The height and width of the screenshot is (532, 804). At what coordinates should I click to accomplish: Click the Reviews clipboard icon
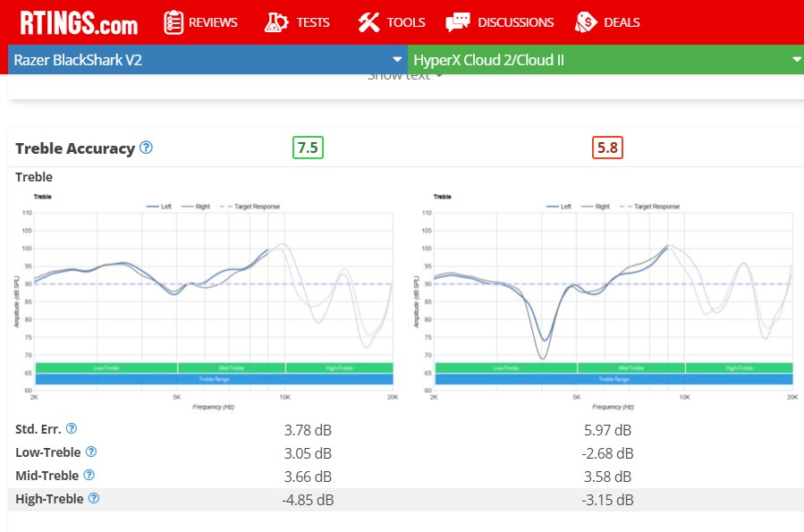(x=173, y=22)
